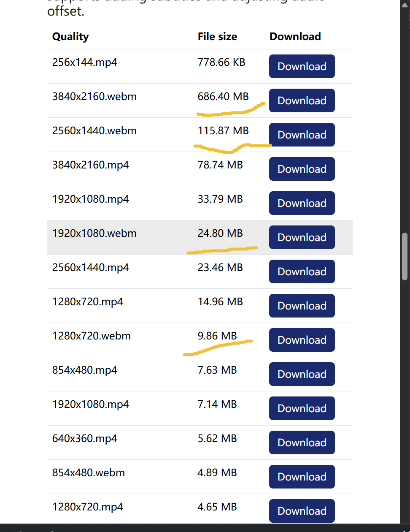Image resolution: width=410 pixels, height=532 pixels.
Task: Download the 1920x1080.webm file
Action: [302, 237]
